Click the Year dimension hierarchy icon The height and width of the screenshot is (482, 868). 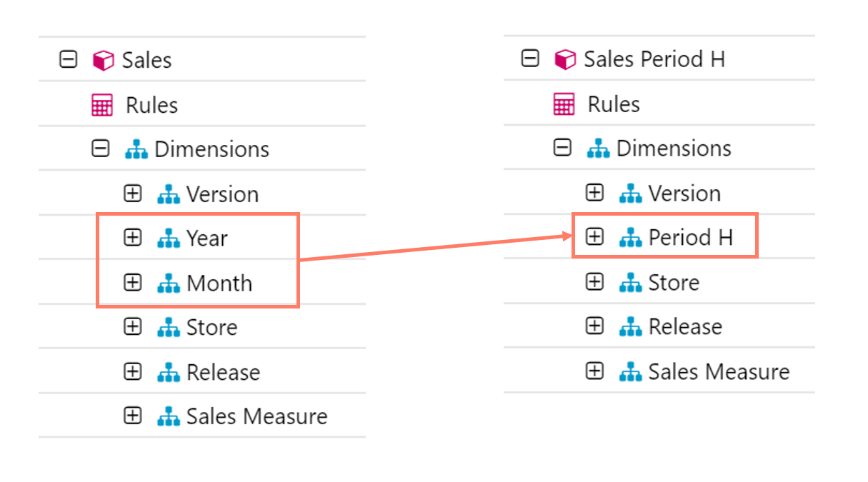tap(169, 239)
